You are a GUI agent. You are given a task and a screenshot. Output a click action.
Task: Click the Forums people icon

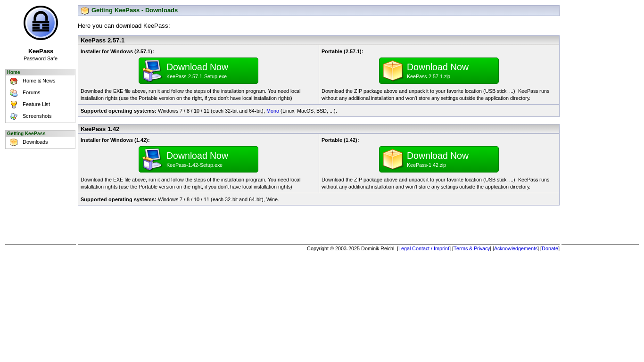14,93
